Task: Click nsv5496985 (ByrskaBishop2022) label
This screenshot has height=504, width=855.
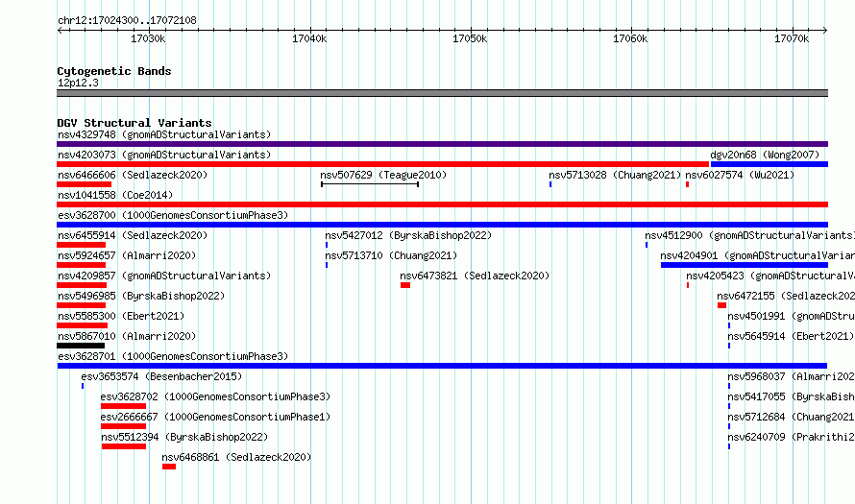Action: tap(141, 296)
